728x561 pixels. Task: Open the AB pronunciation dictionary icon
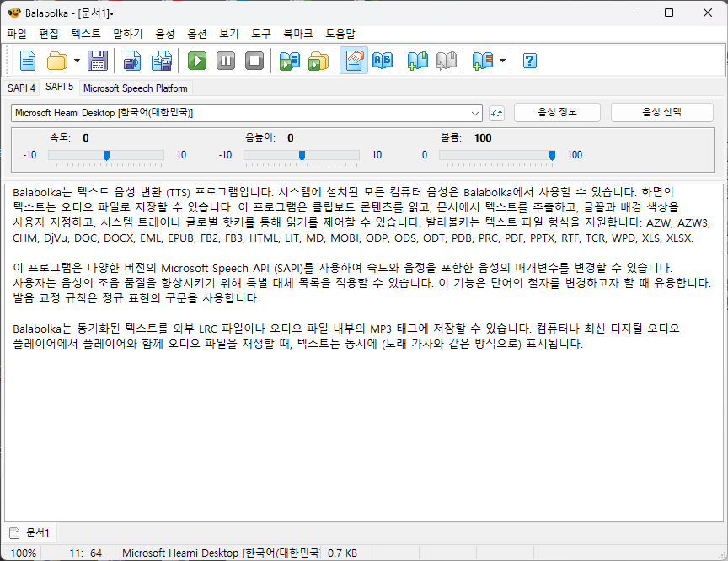[x=383, y=61]
